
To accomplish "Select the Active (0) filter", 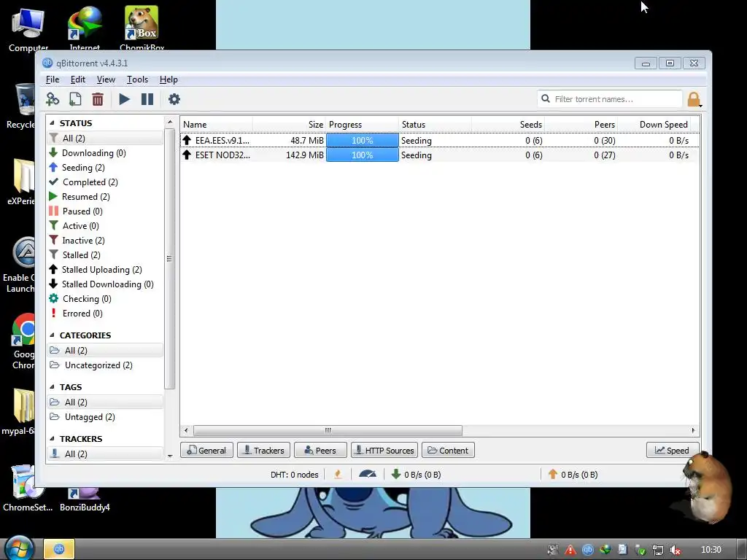I will point(105,226).
